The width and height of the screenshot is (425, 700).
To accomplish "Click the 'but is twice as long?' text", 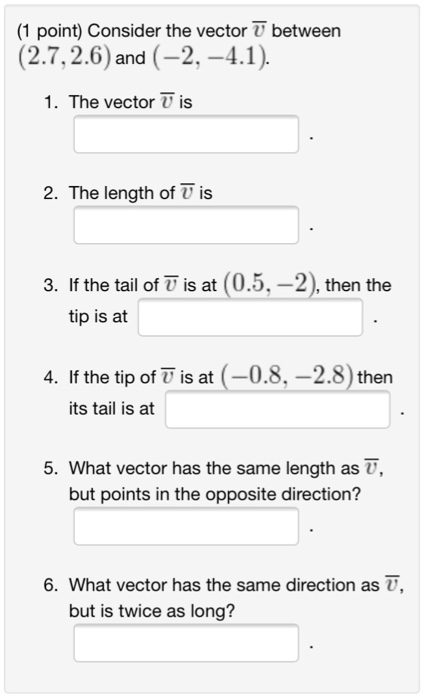I will (x=152, y=611).
